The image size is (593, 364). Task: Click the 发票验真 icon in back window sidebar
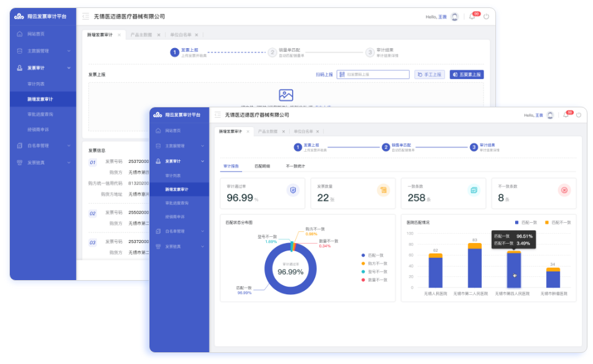[20, 163]
